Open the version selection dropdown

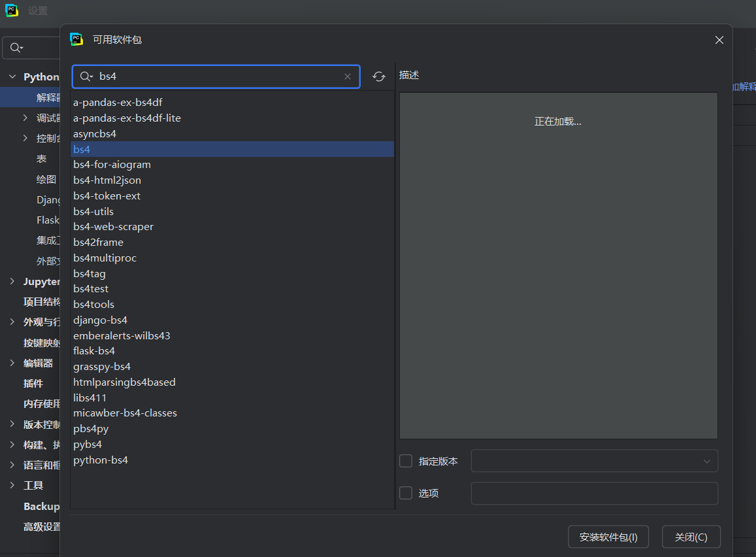(x=594, y=461)
